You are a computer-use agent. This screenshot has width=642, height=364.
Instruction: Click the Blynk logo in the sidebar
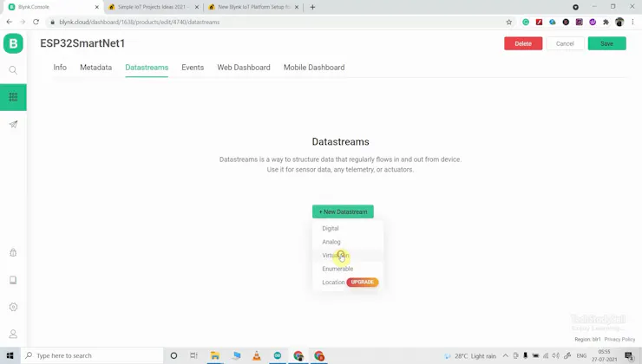pos(13,43)
